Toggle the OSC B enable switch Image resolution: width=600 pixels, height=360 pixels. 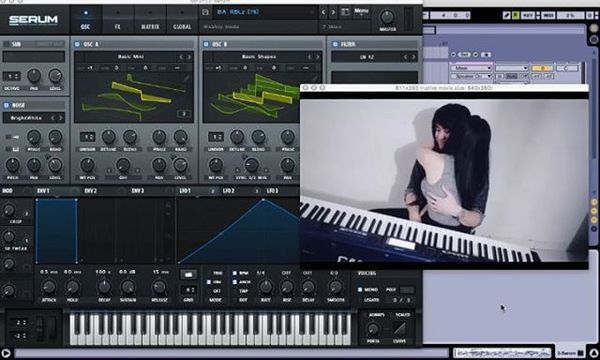click(206, 44)
